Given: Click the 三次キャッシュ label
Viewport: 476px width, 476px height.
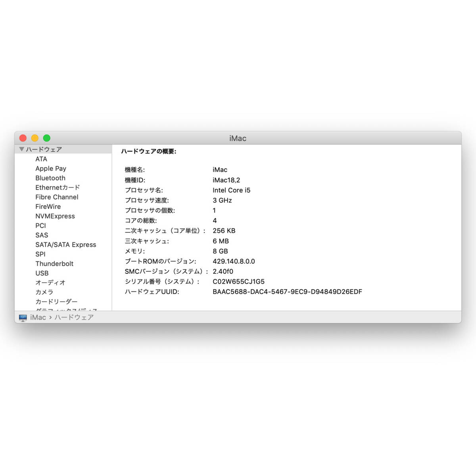Looking at the screenshot, I should point(147,241).
